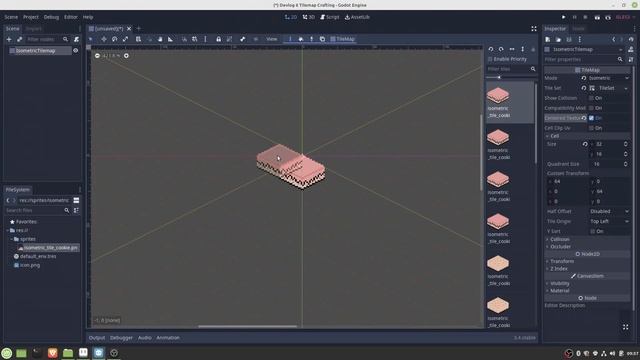The image size is (640, 360).
Task: Select the first isometric_tile_cookie tile thumbnail
Action: pyautogui.click(x=498, y=95)
